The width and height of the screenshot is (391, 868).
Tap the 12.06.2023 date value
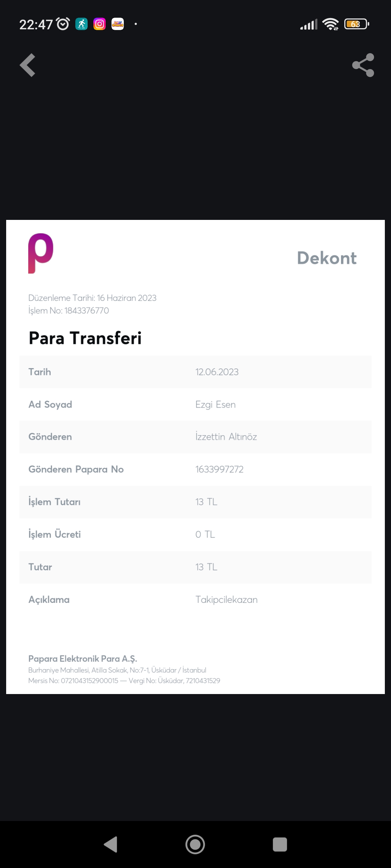217,372
